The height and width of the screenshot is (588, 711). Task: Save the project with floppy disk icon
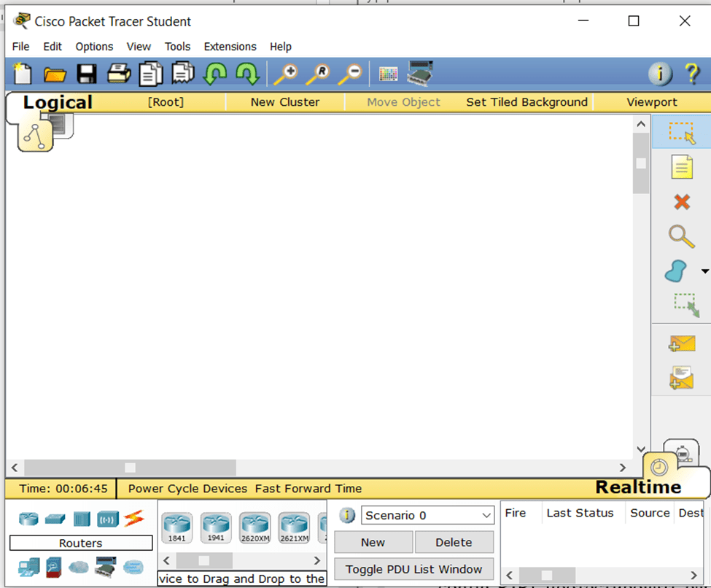(87, 74)
